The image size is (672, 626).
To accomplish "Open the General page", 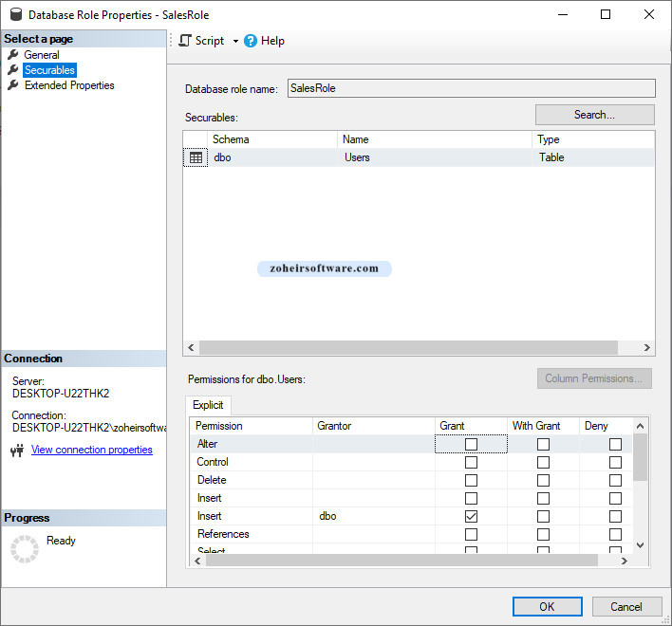I will pyautogui.click(x=42, y=55).
